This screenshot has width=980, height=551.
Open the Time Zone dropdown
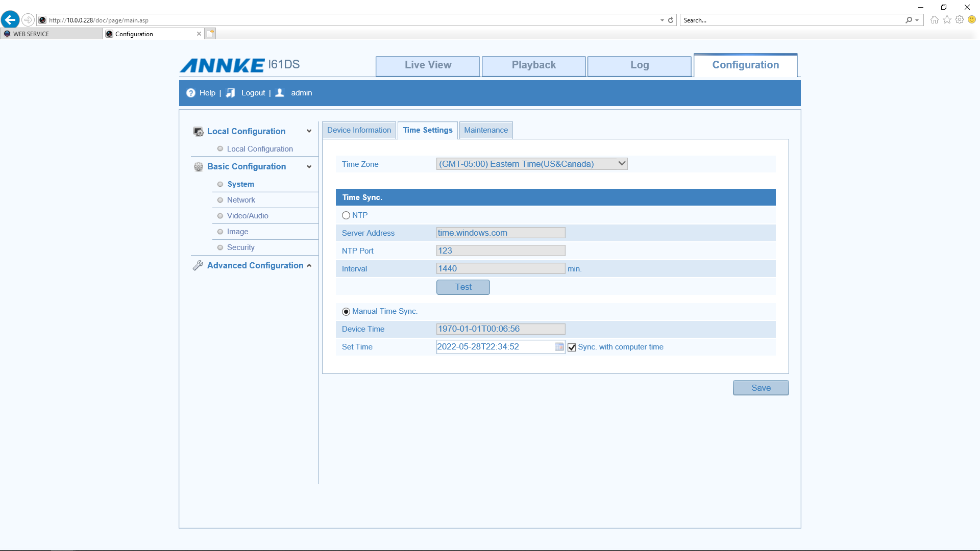point(532,164)
